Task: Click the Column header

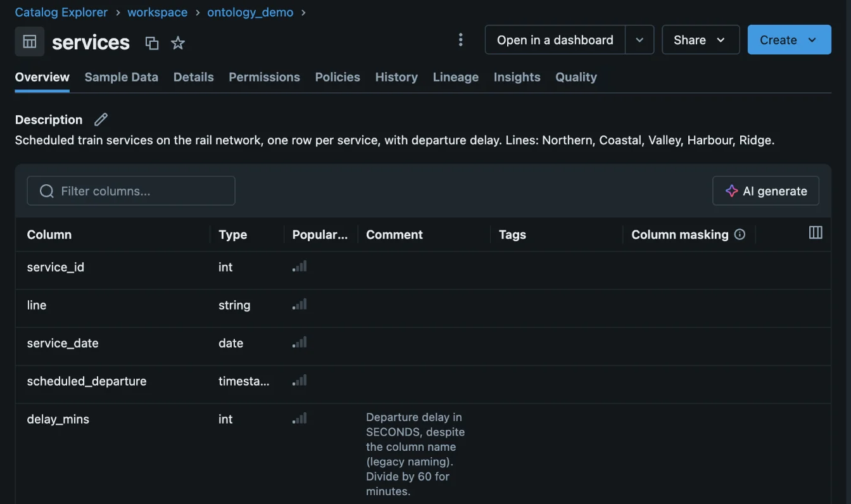Action: point(49,234)
